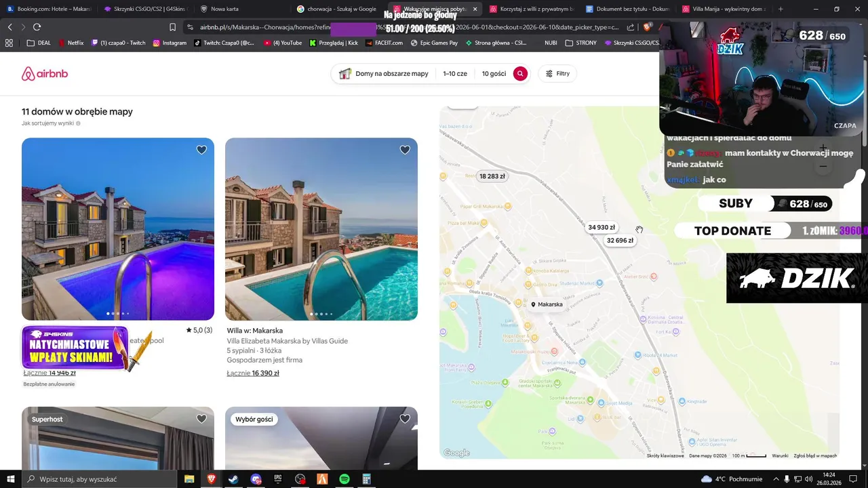Open the DEAL bookmarks folder
This screenshot has width=868, height=488.
[39, 43]
